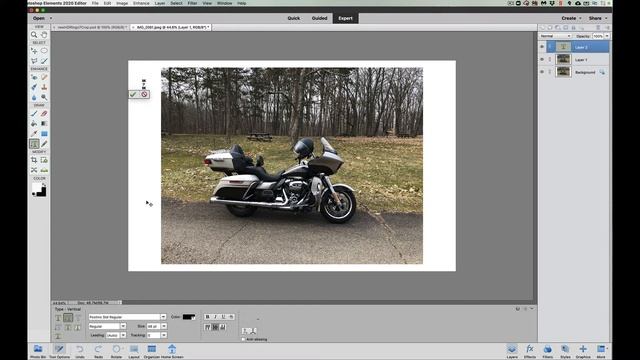Click the Redo button in the taskbar

pyautogui.click(x=98, y=351)
